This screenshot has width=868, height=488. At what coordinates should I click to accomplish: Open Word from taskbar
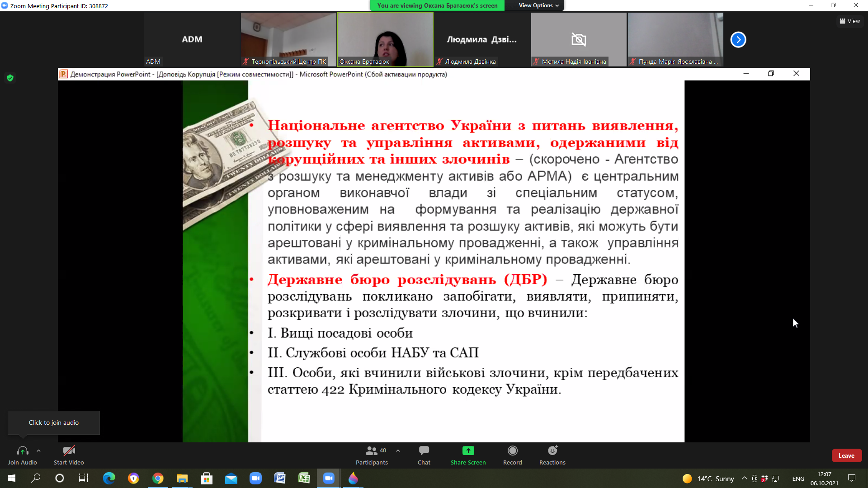280,478
